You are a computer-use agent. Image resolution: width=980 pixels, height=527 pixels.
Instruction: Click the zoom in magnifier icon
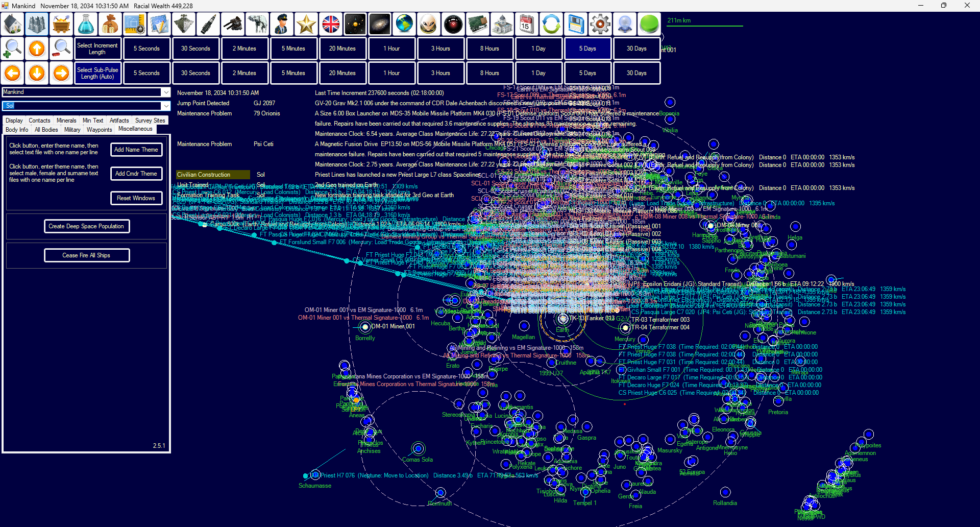(13, 49)
